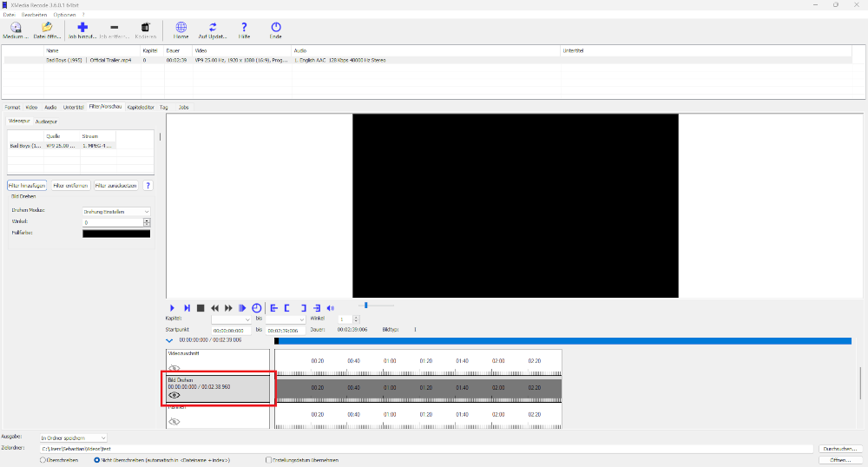Switch to the Video tab
Viewport: 868px width, 467px height.
click(x=31, y=108)
